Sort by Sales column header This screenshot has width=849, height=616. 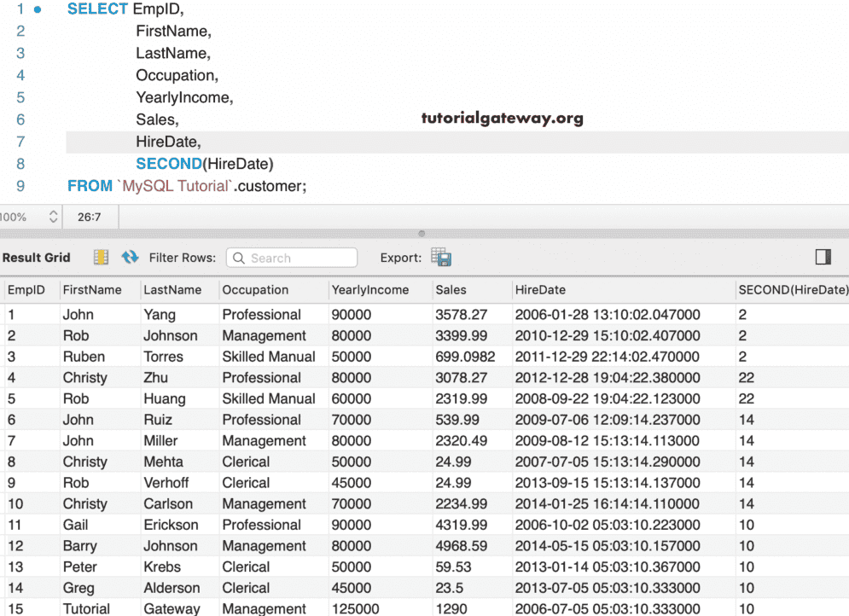[x=451, y=289]
